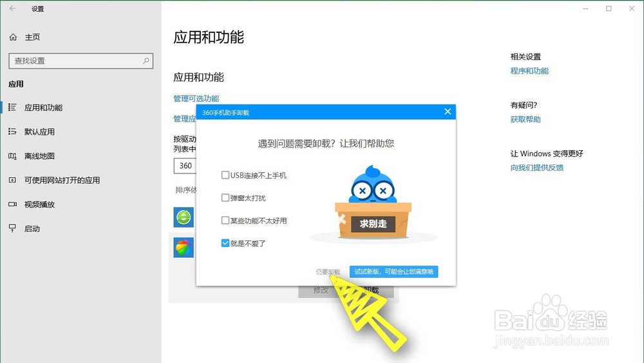Select the 默认应用 sidebar icon

pos(12,132)
